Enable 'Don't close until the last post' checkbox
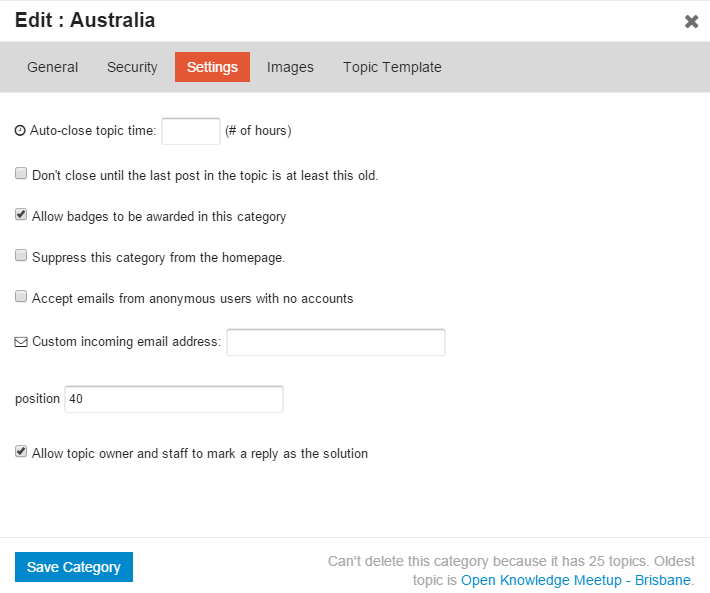The height and width of the screenshot is (593, 710). click(x=21, y=174)
